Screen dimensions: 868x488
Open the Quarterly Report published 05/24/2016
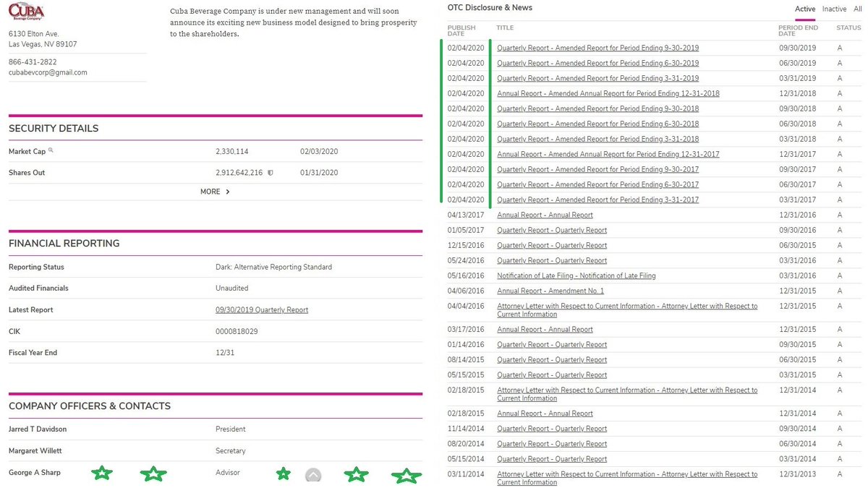552,260
